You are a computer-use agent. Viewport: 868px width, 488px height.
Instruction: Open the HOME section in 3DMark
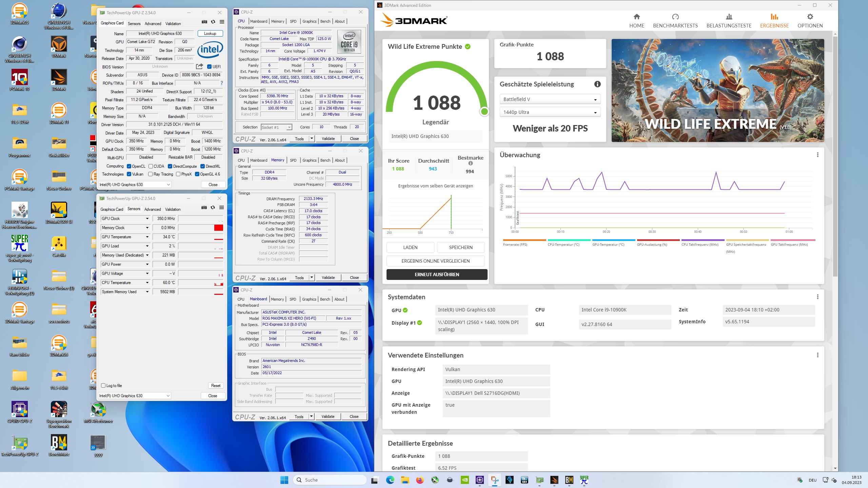[x=636, y=21]
